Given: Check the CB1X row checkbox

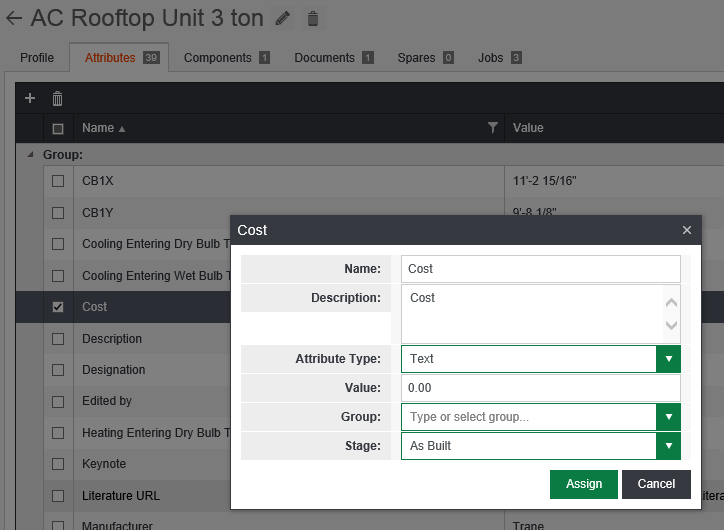Looking at the screenshot, I should coord(58,181).
